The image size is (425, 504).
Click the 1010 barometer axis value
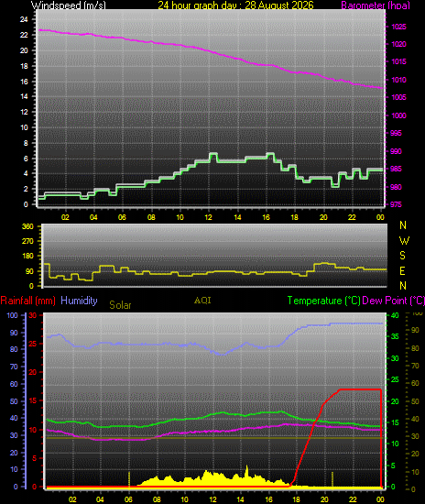(398, 80)
